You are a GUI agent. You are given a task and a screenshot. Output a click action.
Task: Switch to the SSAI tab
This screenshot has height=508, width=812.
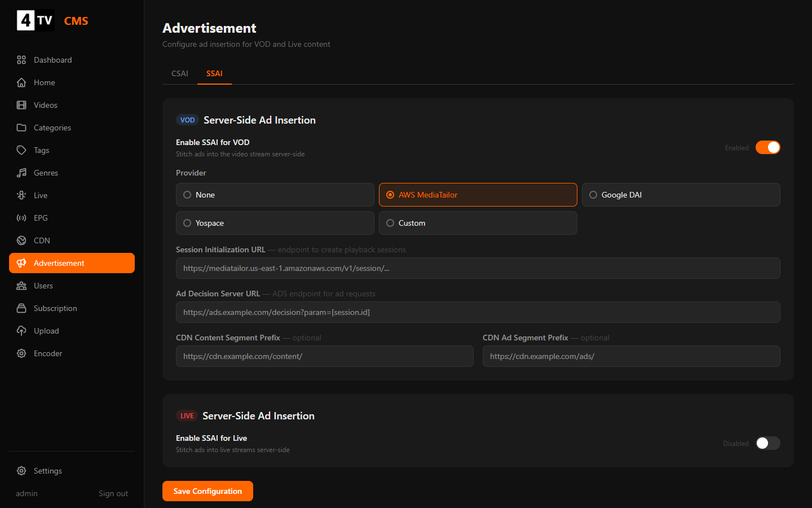[214, 73]
